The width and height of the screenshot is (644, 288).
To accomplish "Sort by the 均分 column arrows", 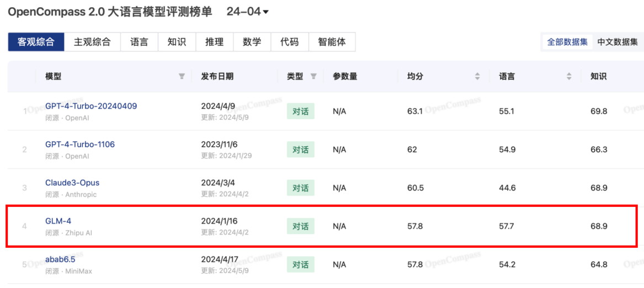I will tap(477, 77).
